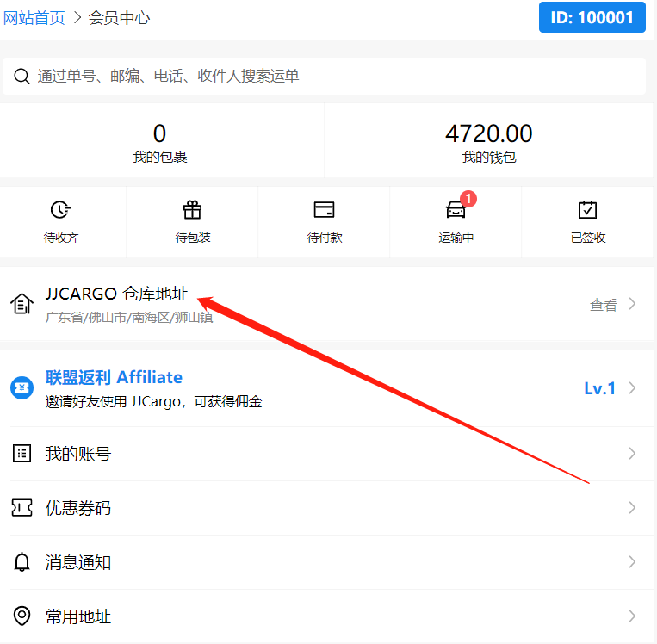Image resolution: width=657 pixels, height=644 pixels.
Task: Open 运输中 truck icon with badge
Action: [456, 209]
